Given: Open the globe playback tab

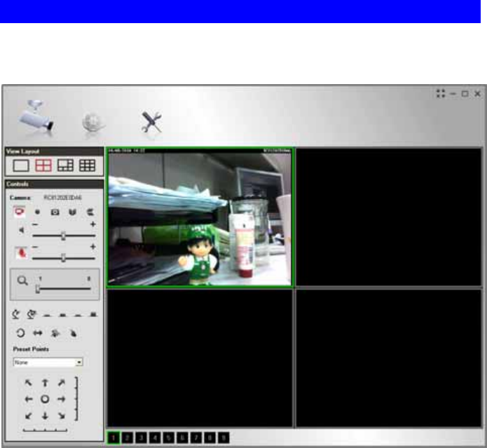Looking at the screenshot, I should point(93,123).
